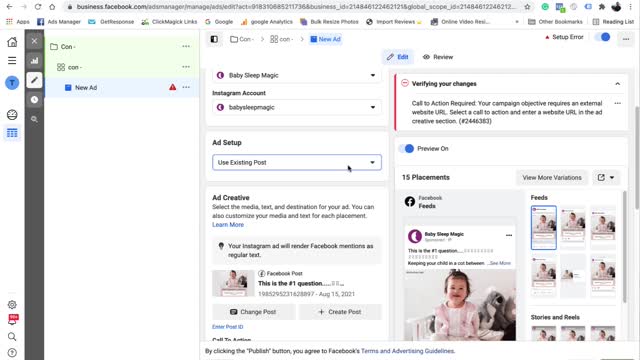The image size is (640, 360).
Task: Open magnifier inspect icon in dark toolbar
Action: pyautogui.click(x=34, y=119)
